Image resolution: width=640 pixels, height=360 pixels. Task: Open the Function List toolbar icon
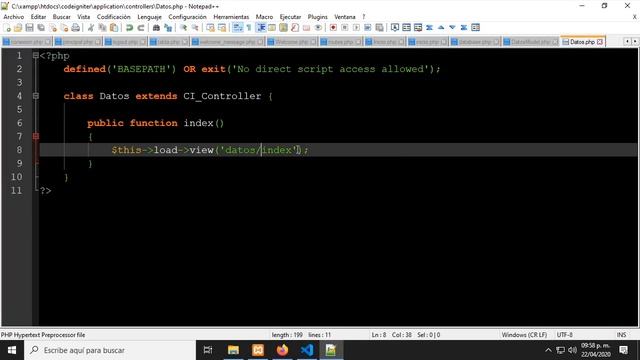[295, 28]
